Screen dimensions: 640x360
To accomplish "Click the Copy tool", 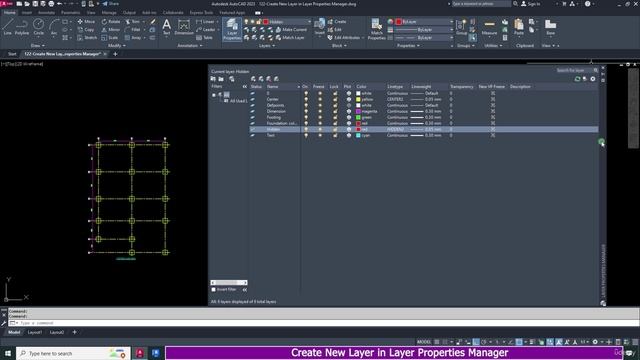I will tap(86, 29).
